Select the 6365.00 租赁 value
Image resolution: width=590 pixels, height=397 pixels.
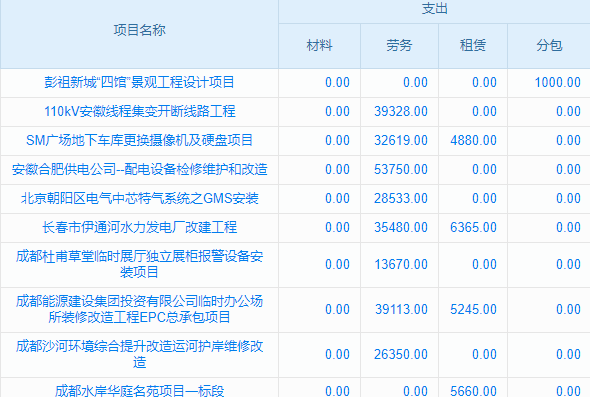click(473, 227)
